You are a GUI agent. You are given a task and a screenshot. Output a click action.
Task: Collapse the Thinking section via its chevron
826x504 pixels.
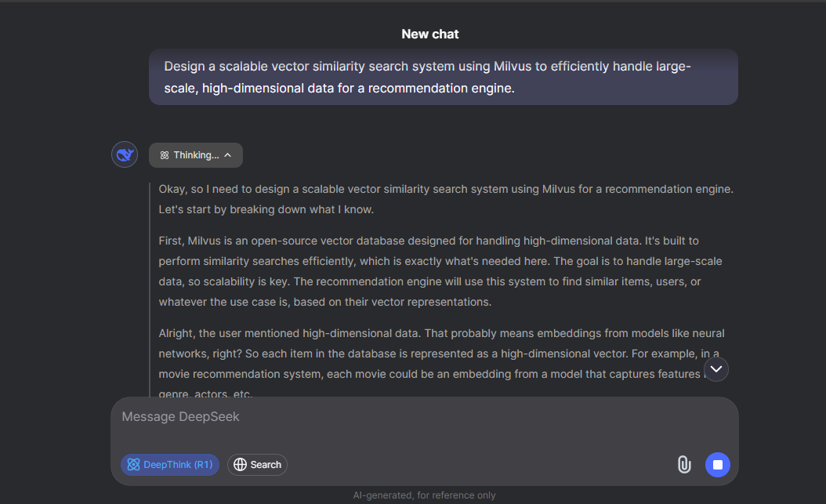pyautogui.click(x=228, y=155)
